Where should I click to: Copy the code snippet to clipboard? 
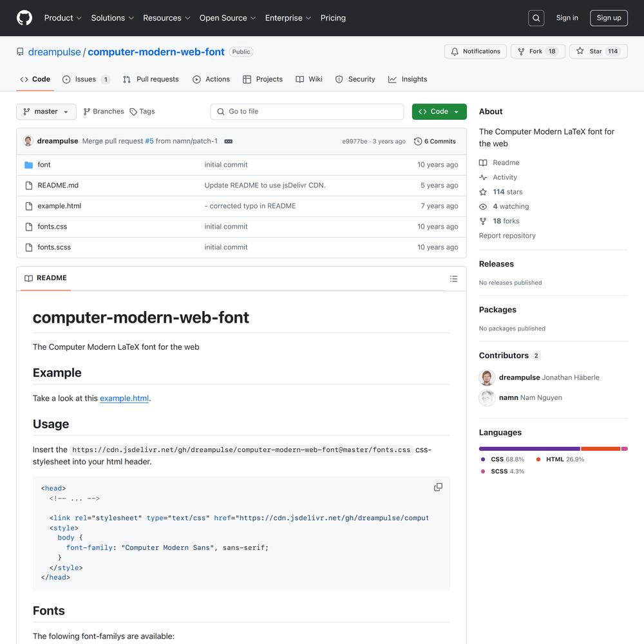(x=438, y=487)
